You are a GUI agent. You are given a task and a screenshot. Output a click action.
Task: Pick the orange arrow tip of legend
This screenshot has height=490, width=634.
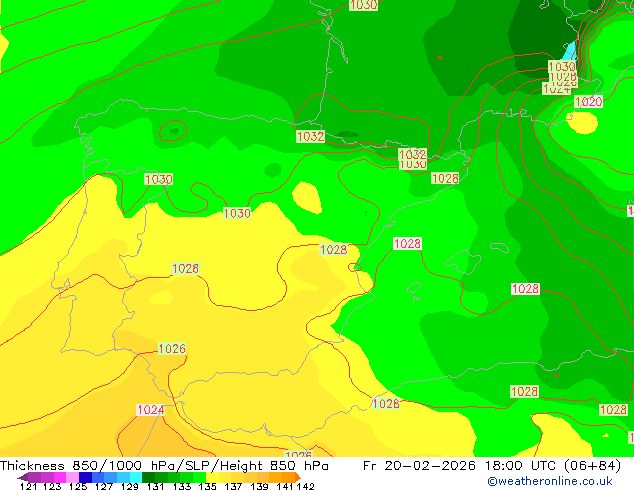(298, 477)
